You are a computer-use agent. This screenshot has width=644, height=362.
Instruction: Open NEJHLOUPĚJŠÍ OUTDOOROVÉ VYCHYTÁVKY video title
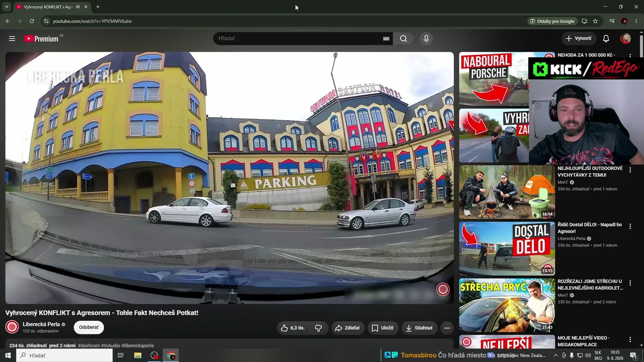pyautogui.click(x=590, y=171)
